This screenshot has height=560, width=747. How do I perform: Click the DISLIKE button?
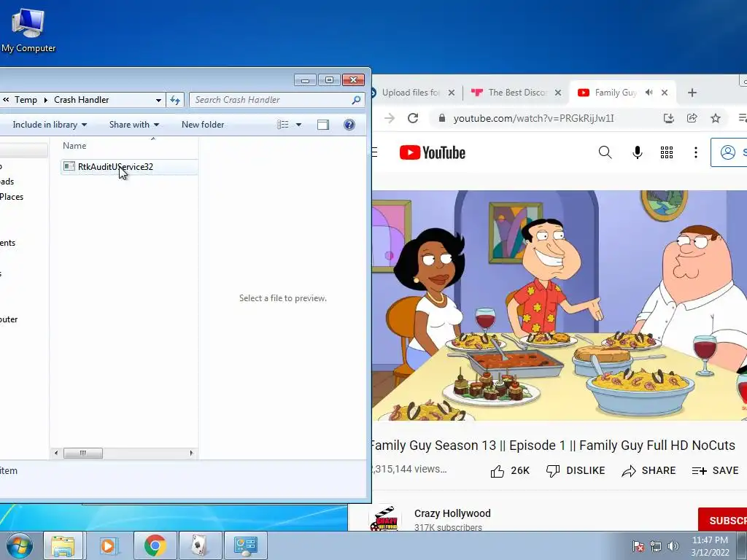tap(576, 471)
